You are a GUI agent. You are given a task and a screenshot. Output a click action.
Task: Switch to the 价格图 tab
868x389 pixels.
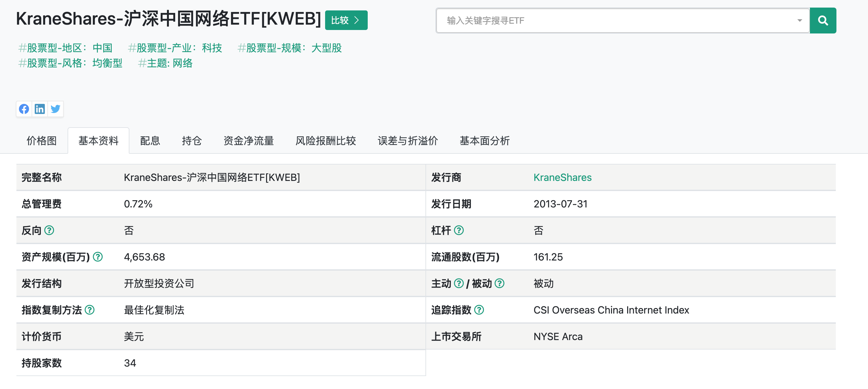click(41, 141)
